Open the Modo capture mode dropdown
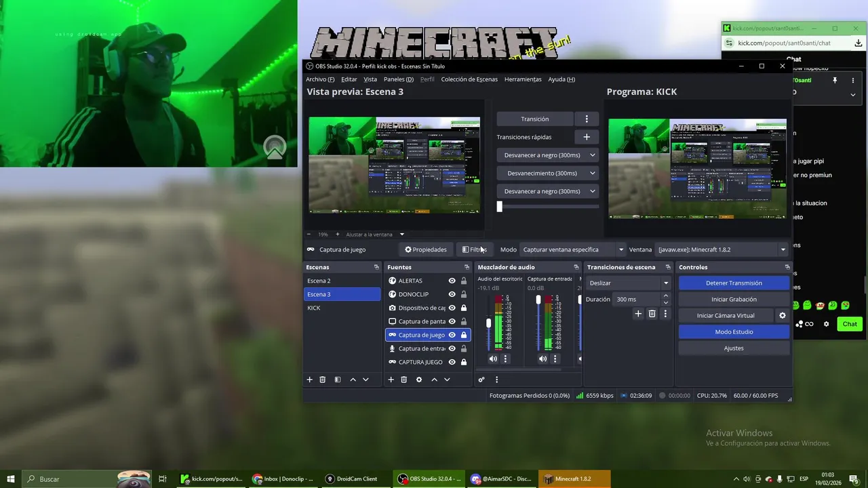 click(x=572, y=249)
